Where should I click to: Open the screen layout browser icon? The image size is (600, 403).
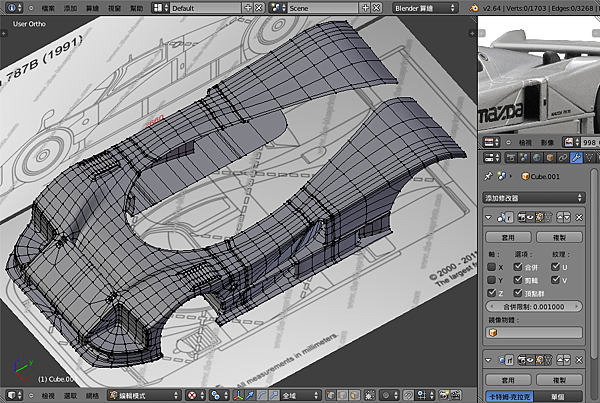[x=160, y=8]
